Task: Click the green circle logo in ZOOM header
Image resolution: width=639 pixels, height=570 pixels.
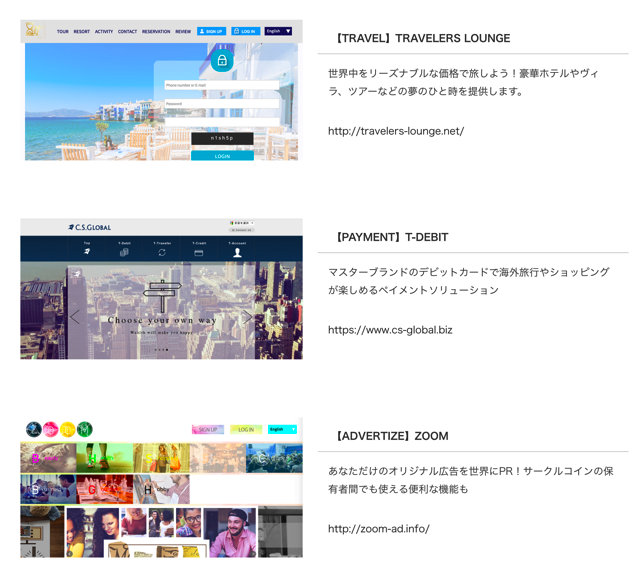Action: coord(85,429)
